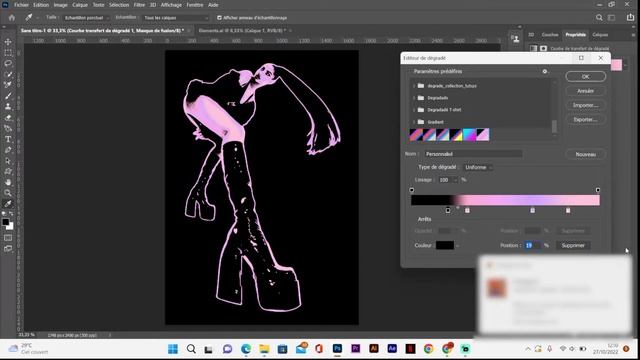Select the Lasso tool
640x360 pixels.
click(8, 64)
